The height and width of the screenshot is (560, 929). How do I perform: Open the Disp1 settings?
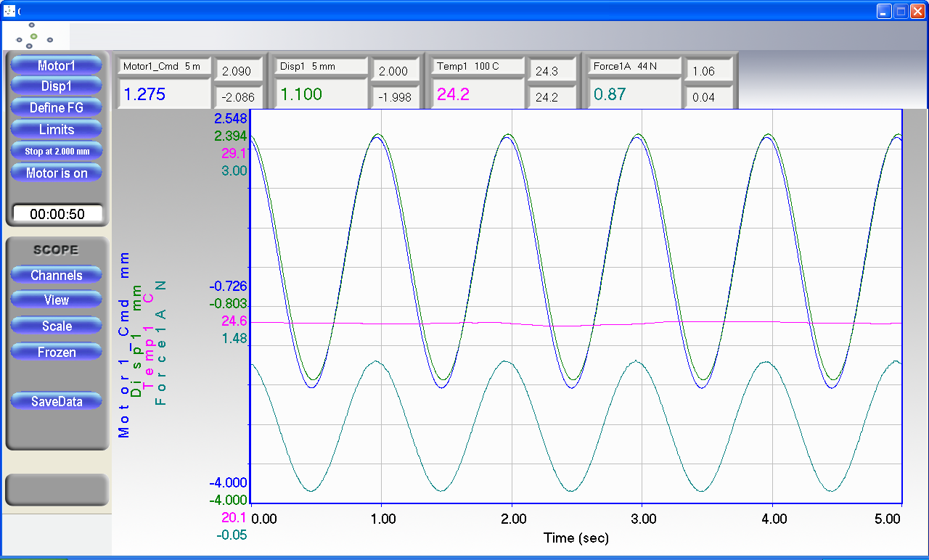click(57, 86)
